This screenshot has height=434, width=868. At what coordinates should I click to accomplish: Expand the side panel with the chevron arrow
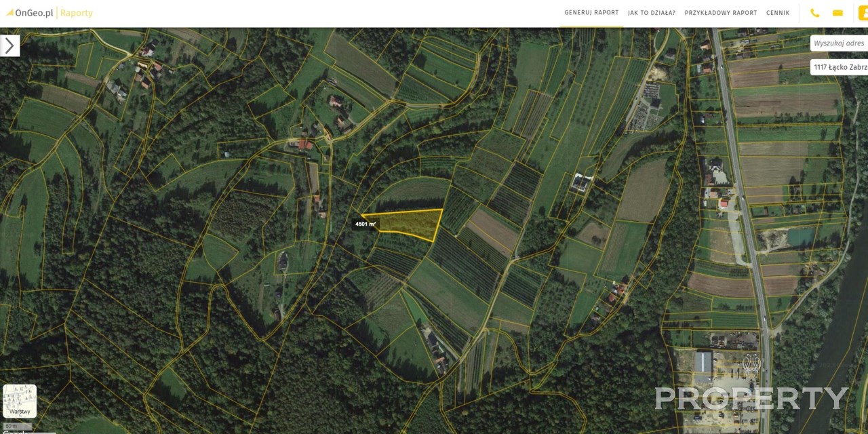click(9, 45)
